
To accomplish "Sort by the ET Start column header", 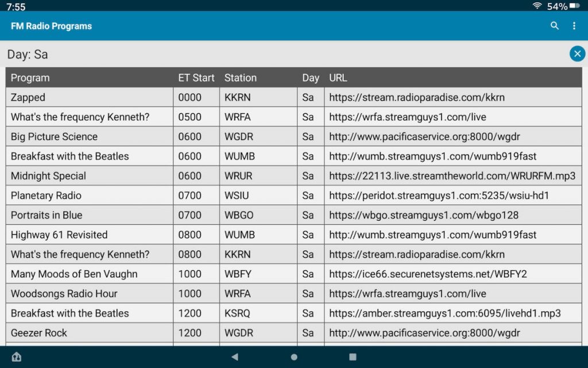I will pyautogui.click(x=196, y=78).
